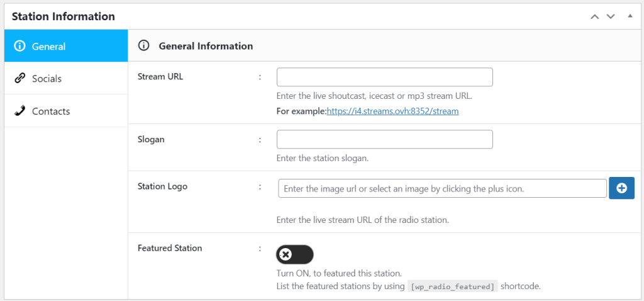Focus the Stream URL text field
Image resolution: width=644 pixels, height=301 pixels.
click(385, 77)
